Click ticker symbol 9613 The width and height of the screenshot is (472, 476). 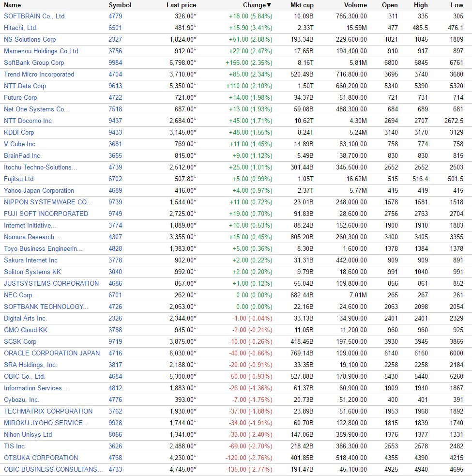pos(115,86)
